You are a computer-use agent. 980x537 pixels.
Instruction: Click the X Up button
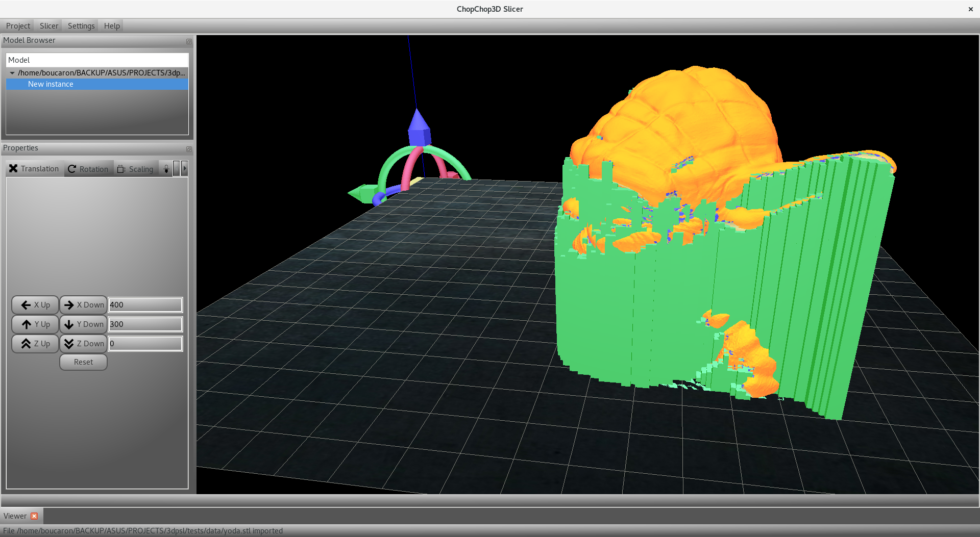pos(35,305)
